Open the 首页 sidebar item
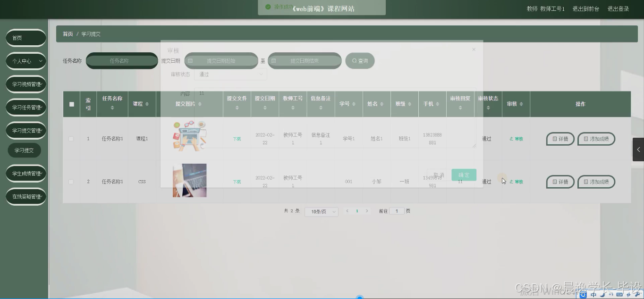The width and height of the screenshot is (644, 299). [x=26, y=38]
